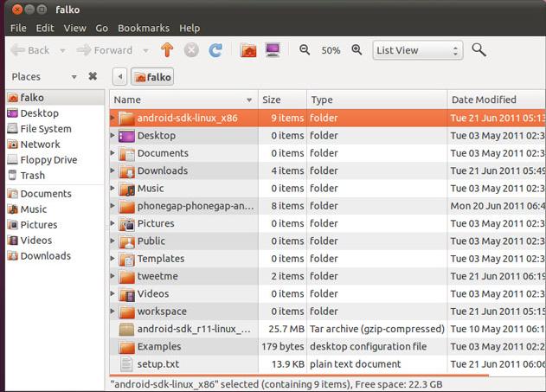Screen dimensions: 546x392
Task: Expand the workspace folder triangle
Action: pyautogui.click(x=112, y=312)
